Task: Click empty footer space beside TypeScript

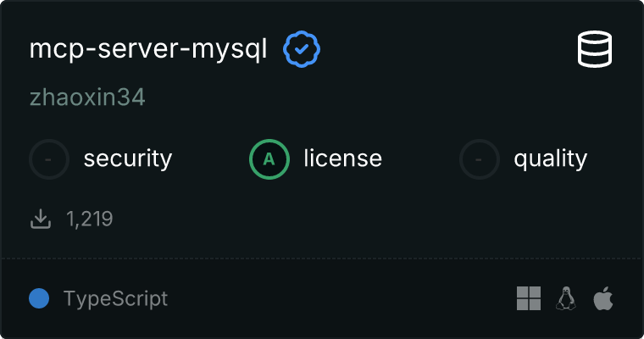Action: coord(339,298)
